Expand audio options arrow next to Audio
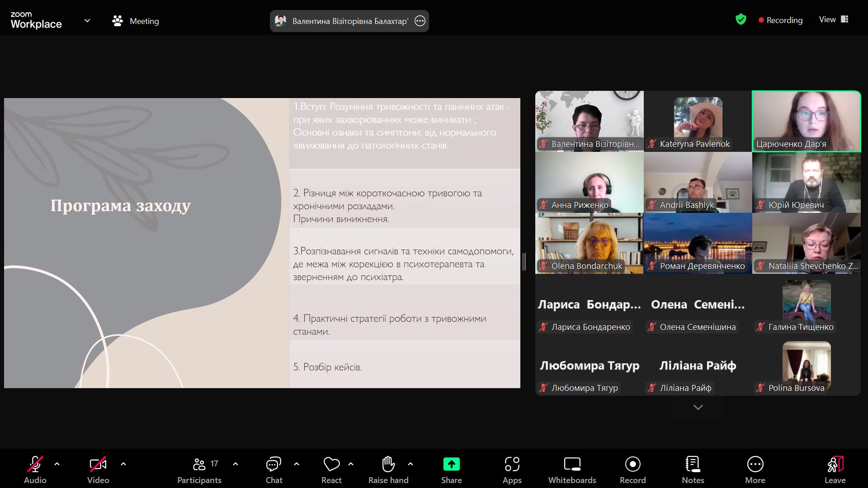 click(x=57, y=464)
